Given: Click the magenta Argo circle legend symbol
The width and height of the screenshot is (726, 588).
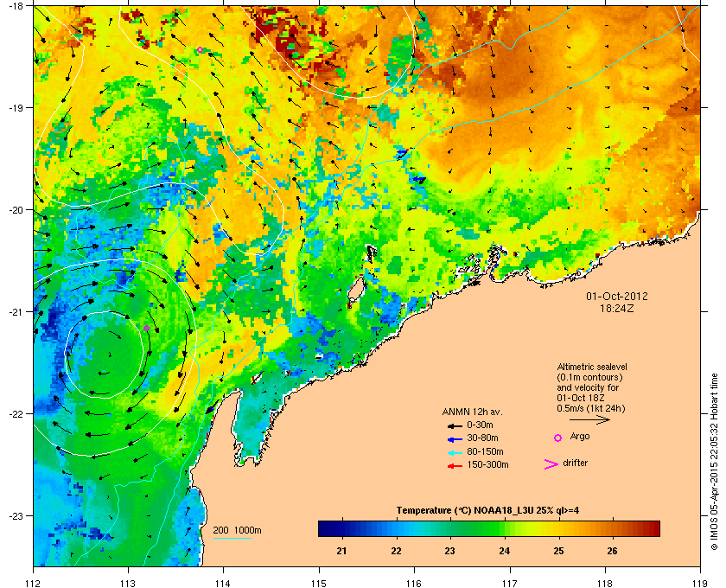Looking at the screenshot, I should click(x=558, y=438).
